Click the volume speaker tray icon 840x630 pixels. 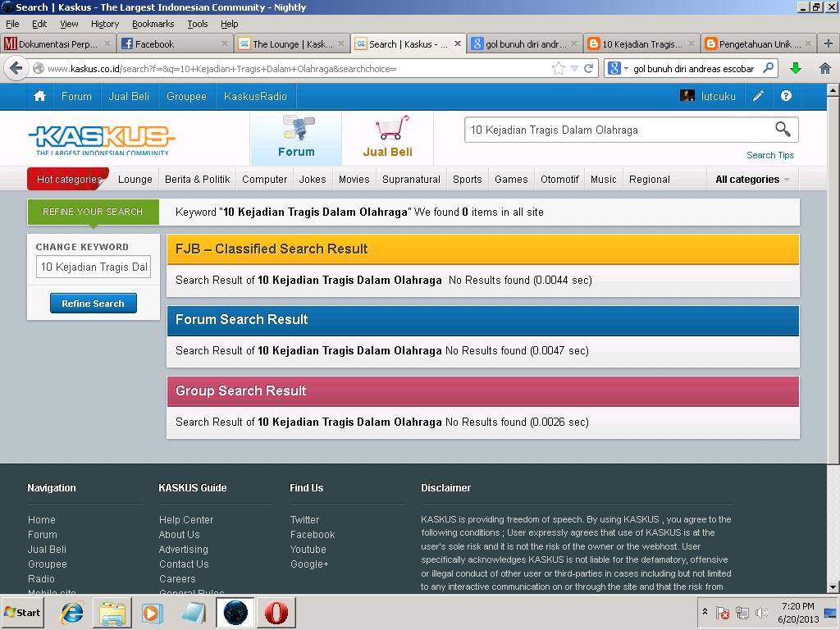click(760, 612)
